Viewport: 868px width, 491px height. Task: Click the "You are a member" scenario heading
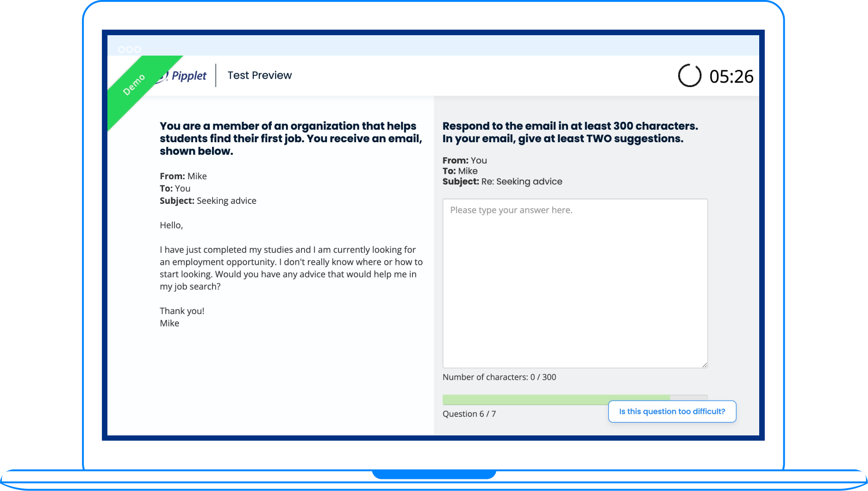(291, 138)
